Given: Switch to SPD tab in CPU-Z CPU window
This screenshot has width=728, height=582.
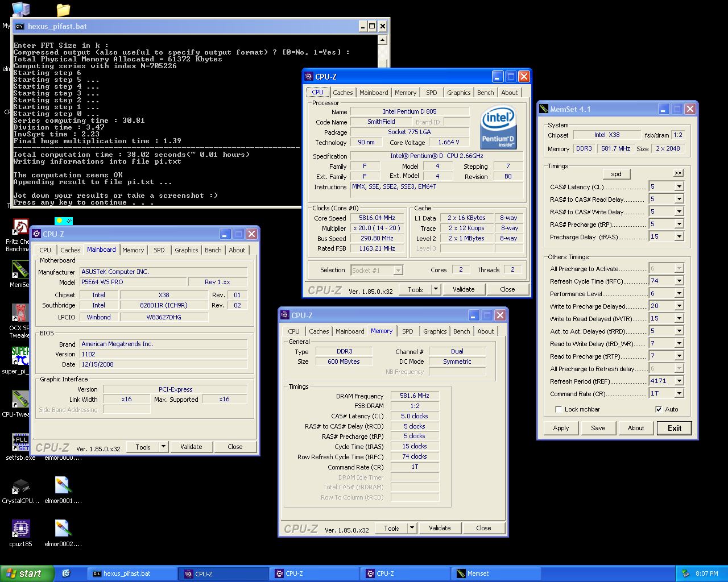Looking at the screenshot, I should pos(432,93).
